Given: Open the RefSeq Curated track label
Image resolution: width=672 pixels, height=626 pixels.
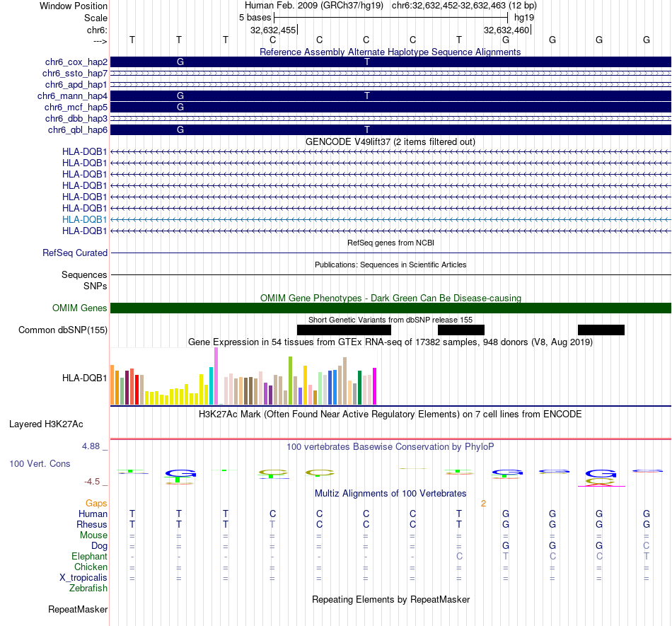Looking at the screenshot, I should (75, 253).
